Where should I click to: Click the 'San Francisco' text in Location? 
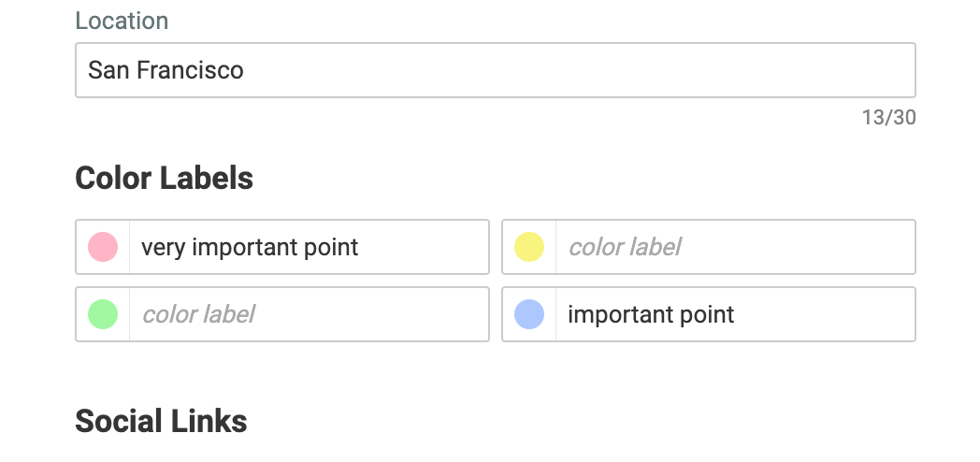click(166, 70)
